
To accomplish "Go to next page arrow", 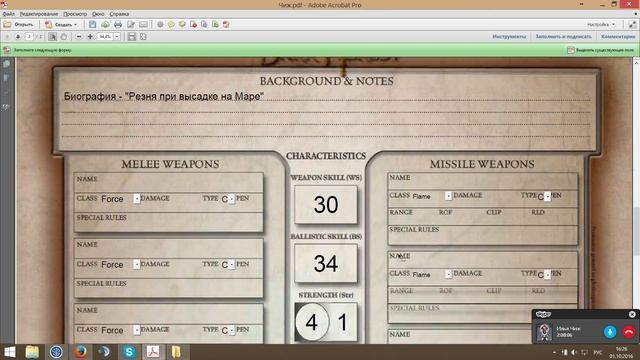I will (x=18, y=37).
